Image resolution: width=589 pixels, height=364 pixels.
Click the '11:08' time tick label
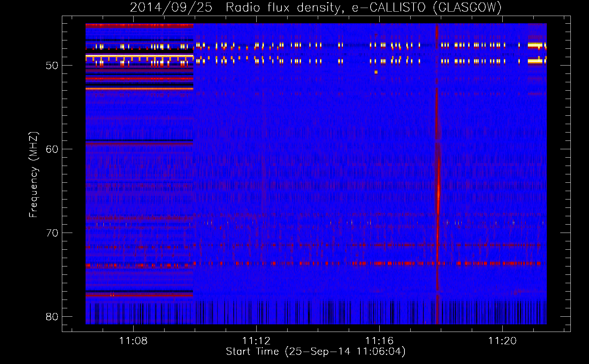(133, 341)
